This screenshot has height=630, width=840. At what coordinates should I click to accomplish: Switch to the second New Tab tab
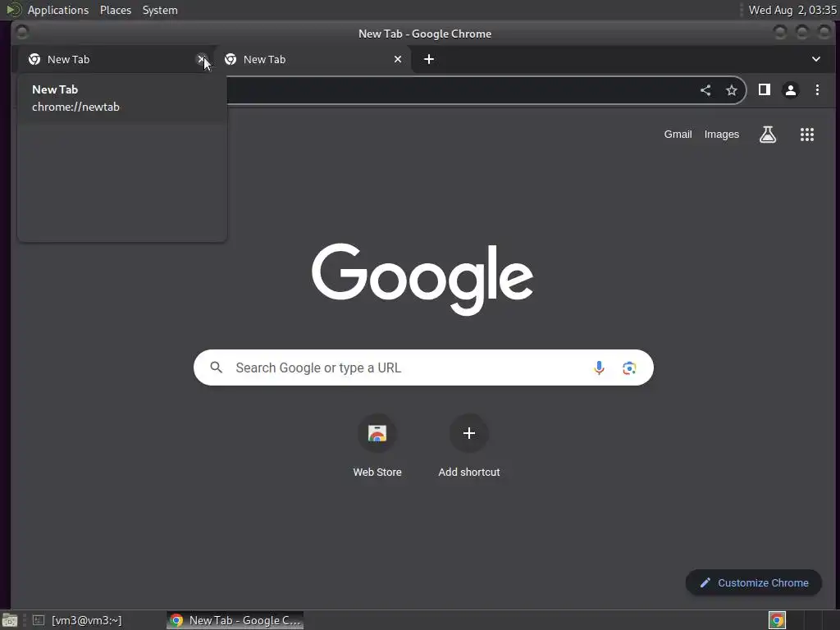[x=313, y=59]
